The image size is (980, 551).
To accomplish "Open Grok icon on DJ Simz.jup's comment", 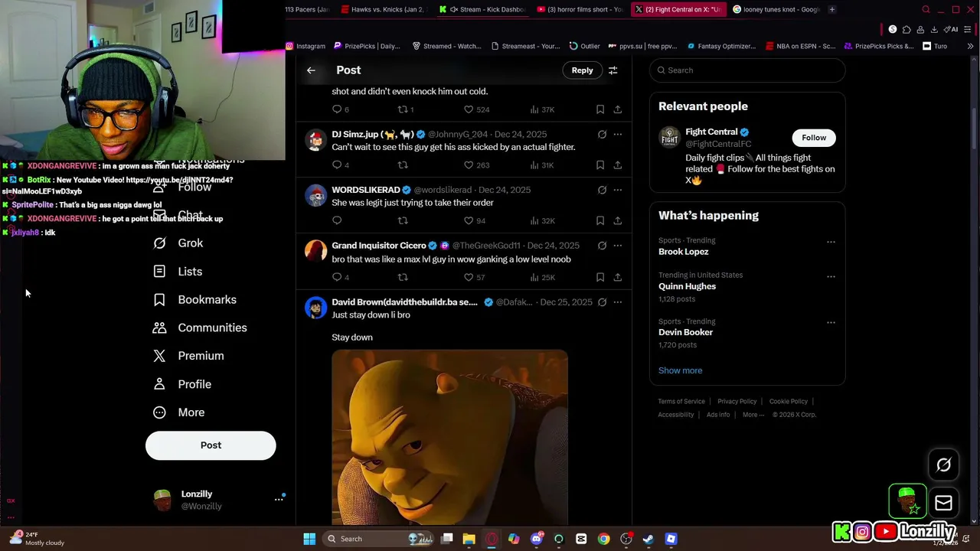I will [602, 134].
